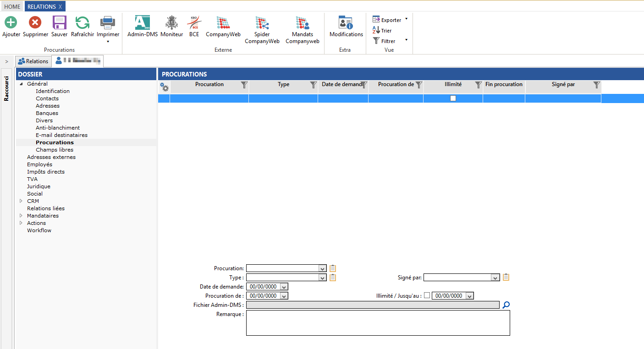This screenshot has height=349, width=644.
Task: Search Fichier Admin-DMS with magnifier icon
Action: pyautogui.click(x=506, y=305)
